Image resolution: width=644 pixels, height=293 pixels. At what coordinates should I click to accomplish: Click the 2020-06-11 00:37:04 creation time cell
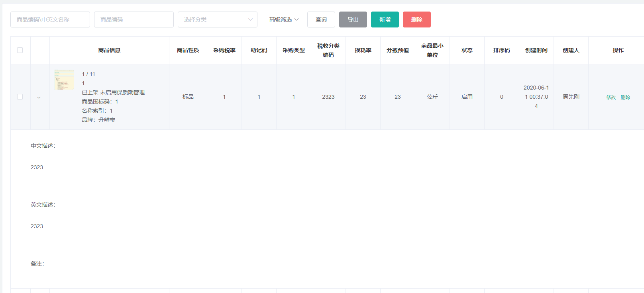pos(536,97)
